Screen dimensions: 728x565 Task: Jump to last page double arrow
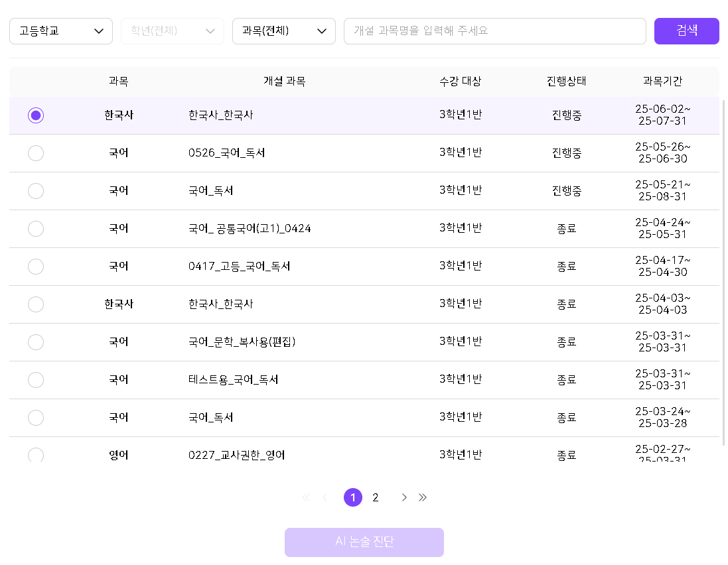click(423, 497)
